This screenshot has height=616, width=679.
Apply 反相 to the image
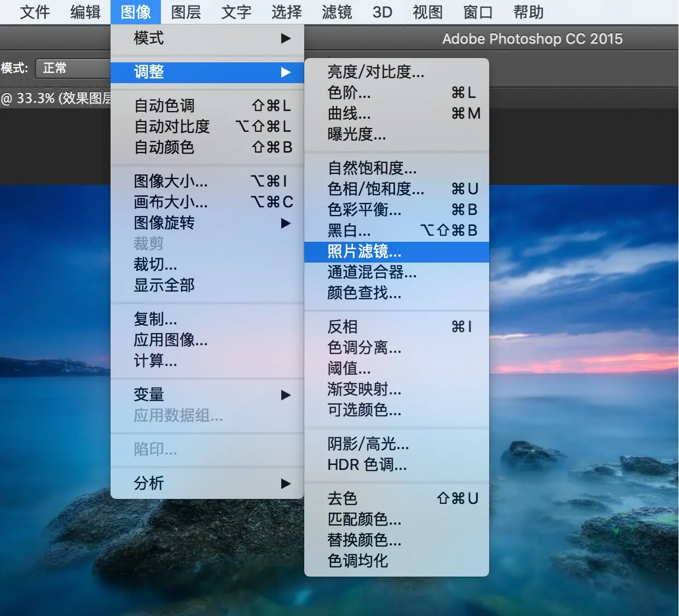click(x=397, y=327)
